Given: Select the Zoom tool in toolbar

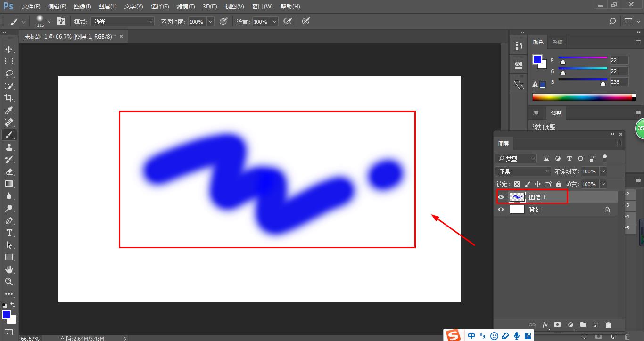Looking at the screenshot, I should click(9, 282).
